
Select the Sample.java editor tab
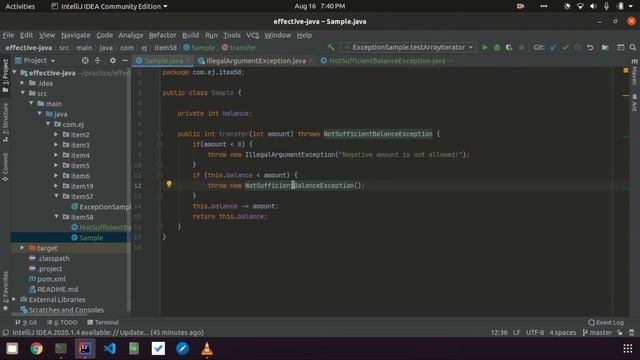(163, 61)
